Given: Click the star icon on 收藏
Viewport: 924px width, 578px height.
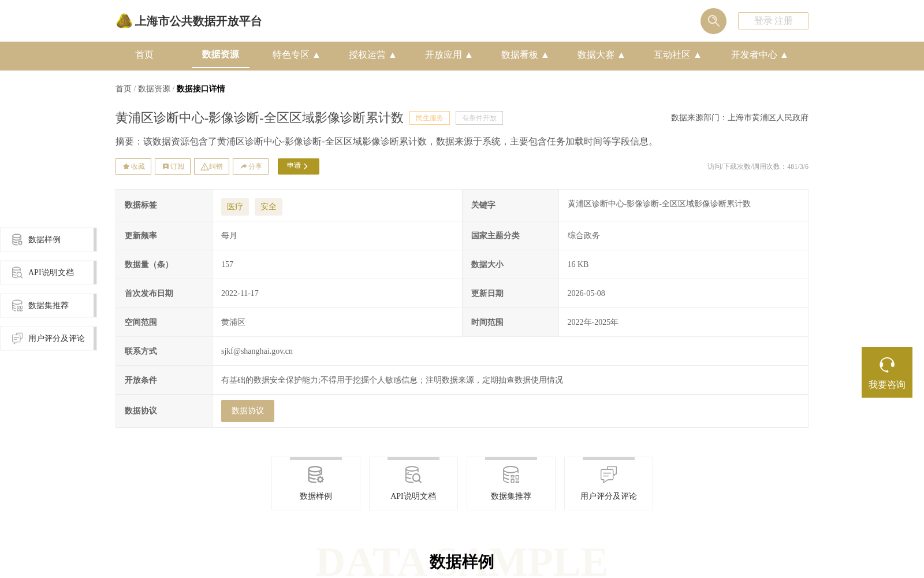Looking at the screenshot, I should (126, 166).
